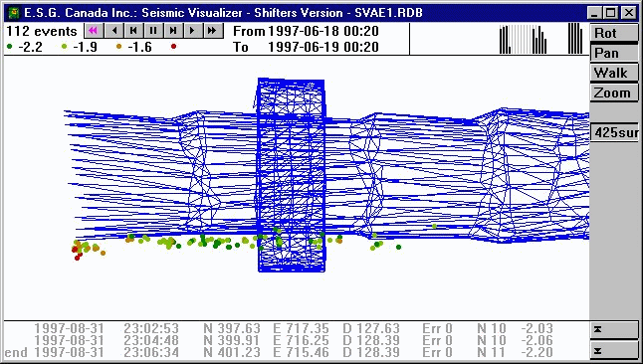The image size is (643, 364).
Task: Switch to Pan view mode
Action: (614, 53)
